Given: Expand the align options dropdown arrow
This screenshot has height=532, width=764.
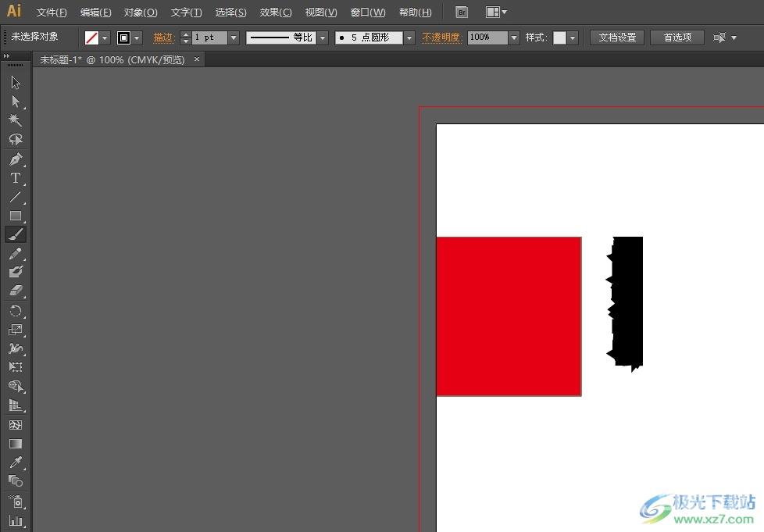Looking at the screenshot, I should 734,37.
